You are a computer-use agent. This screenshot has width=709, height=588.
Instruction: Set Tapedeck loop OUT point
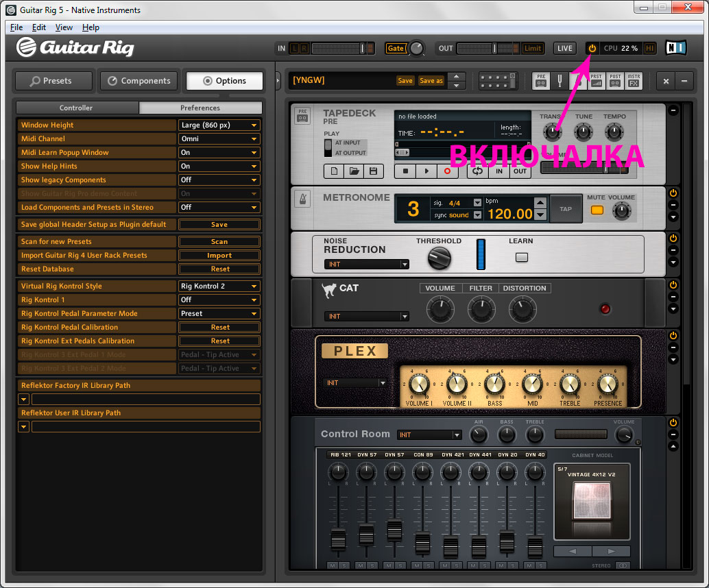coord(520,171)
